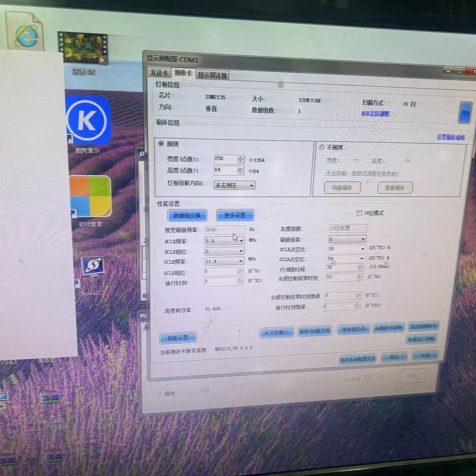Open the GCLK频率 dropdown
The height and width of the screenshot is (476, 476).
click(x=224, y=261)
